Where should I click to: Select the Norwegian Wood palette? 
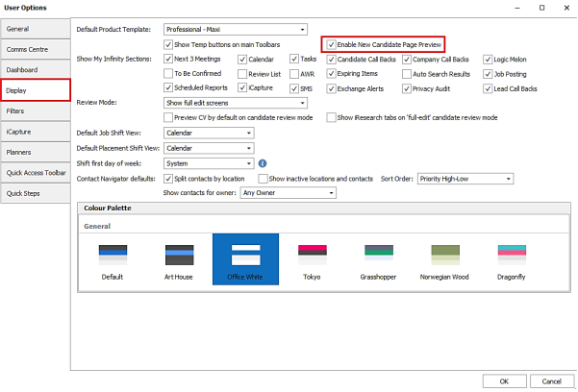pos(445,259)
